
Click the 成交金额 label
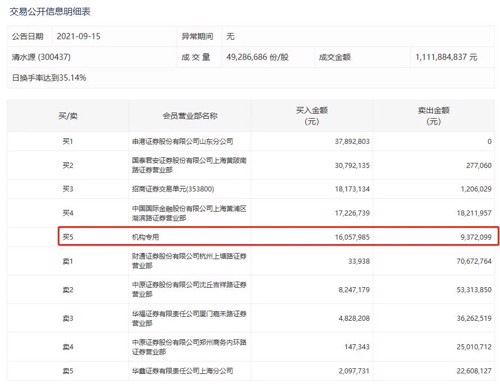click(x=335, y=57)
